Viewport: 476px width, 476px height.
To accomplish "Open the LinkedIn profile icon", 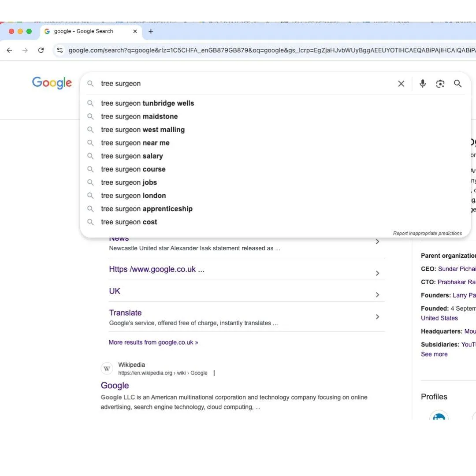I will (x=439, y=416).
